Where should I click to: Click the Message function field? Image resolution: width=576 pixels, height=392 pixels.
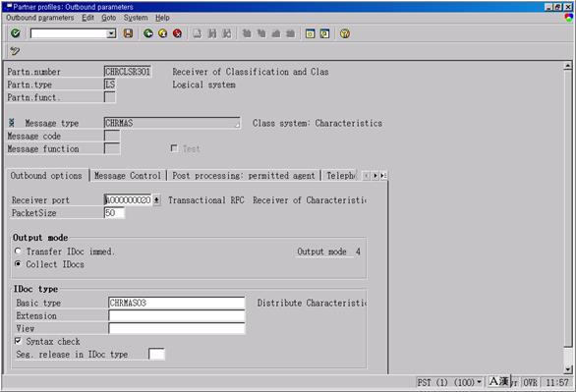point(112,148)
